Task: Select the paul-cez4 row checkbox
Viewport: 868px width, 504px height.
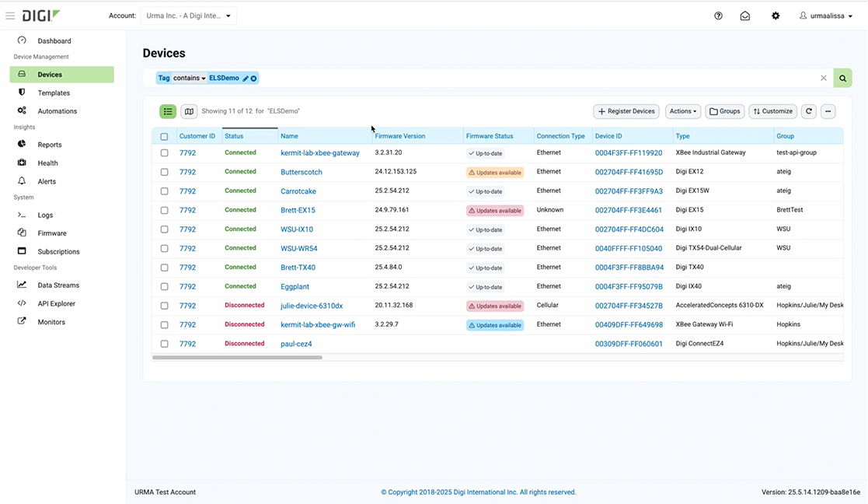Action: coord(164,344)
